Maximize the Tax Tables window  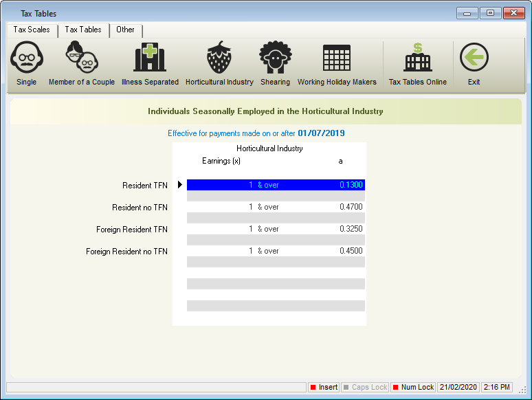[x=490, y=13]
